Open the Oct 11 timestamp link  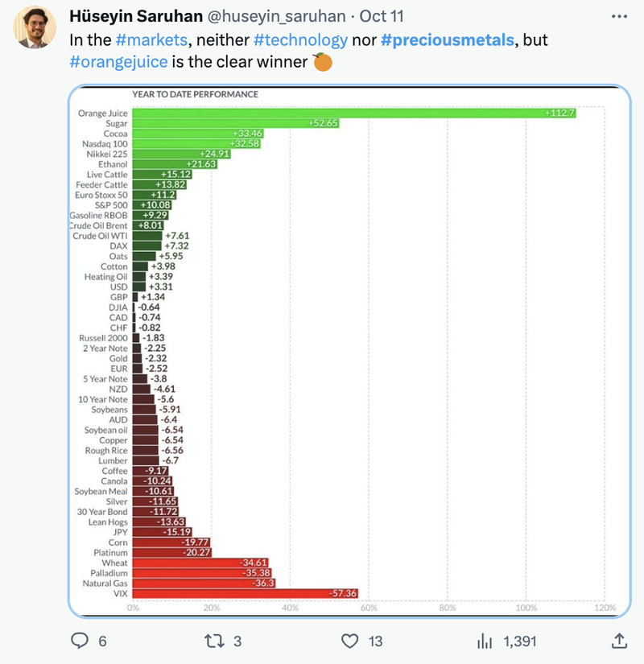[382, 16]
